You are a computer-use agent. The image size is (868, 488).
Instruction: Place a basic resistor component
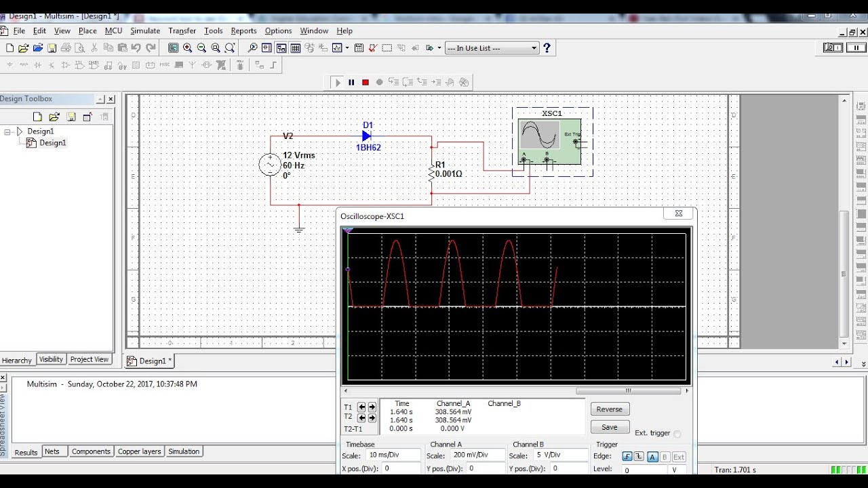pos(24,65)
